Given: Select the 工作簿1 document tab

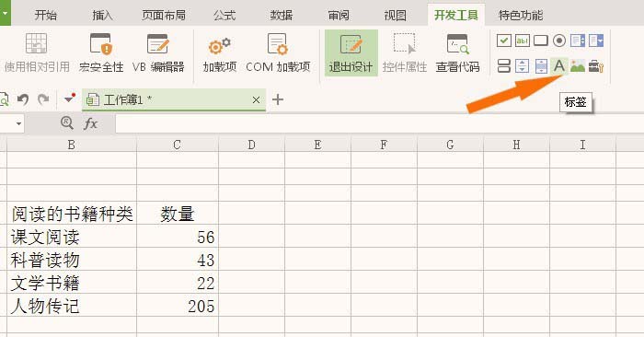Looking at the screenshot, I should 174,99.
